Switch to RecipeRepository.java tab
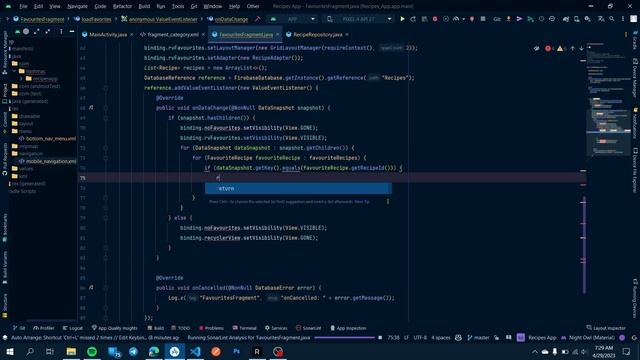The width and height of the screenshot is (640, 360). point(318,35)
